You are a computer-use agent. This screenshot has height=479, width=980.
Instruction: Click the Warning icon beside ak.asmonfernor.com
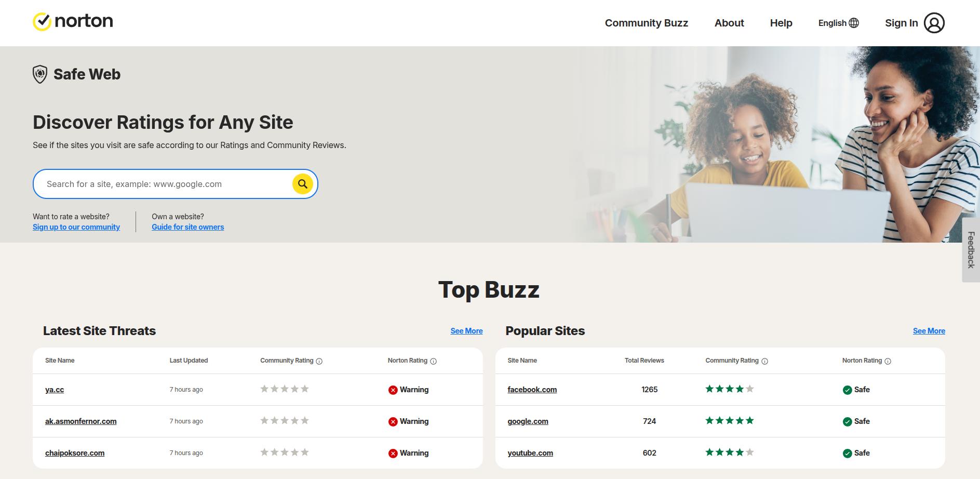[393, 421]
